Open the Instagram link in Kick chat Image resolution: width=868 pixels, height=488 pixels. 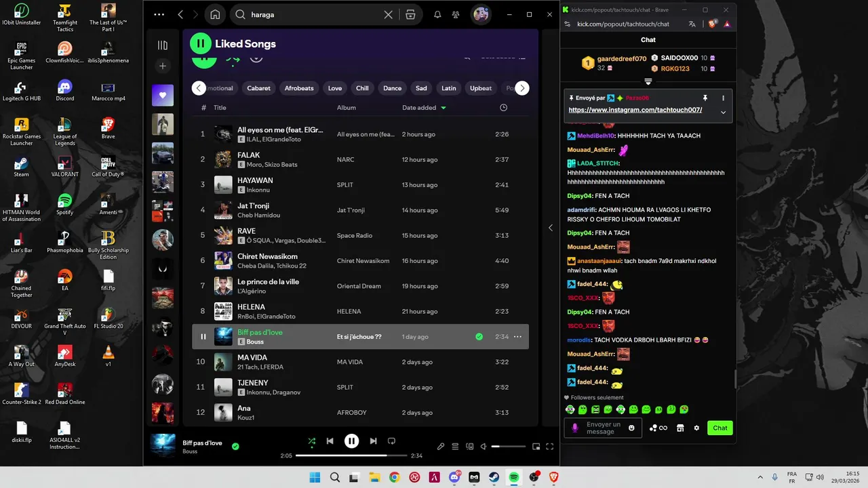point(635,110)
